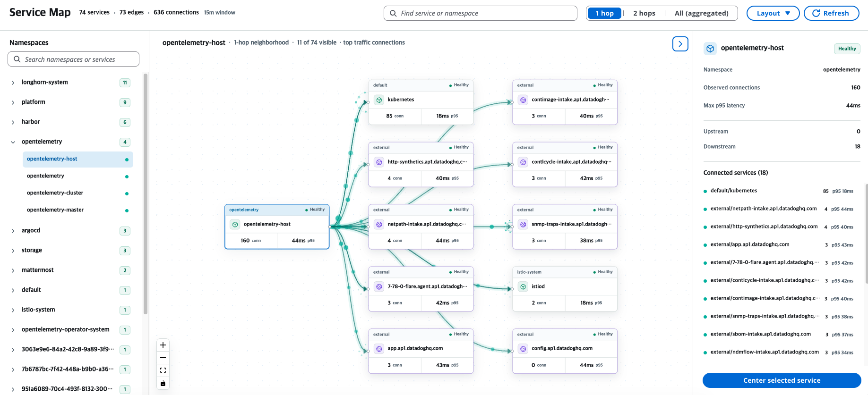
Task: Switch to 1 hop view
Action: tap(604, 13)
